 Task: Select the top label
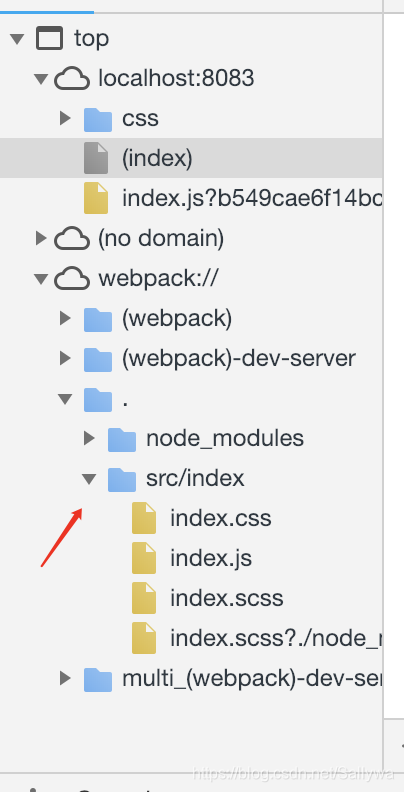(x=91, y=39)
